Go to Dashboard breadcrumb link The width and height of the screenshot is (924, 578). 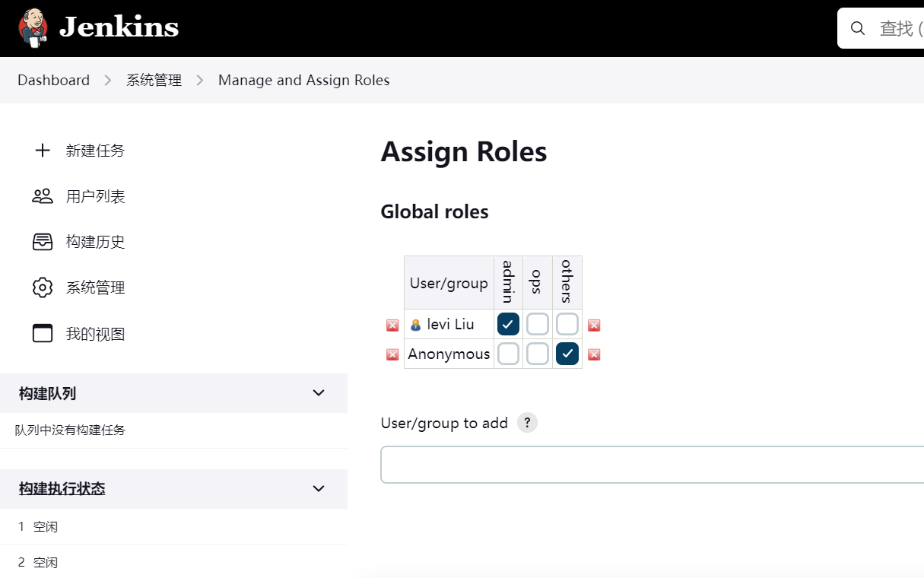pos(53,80)
